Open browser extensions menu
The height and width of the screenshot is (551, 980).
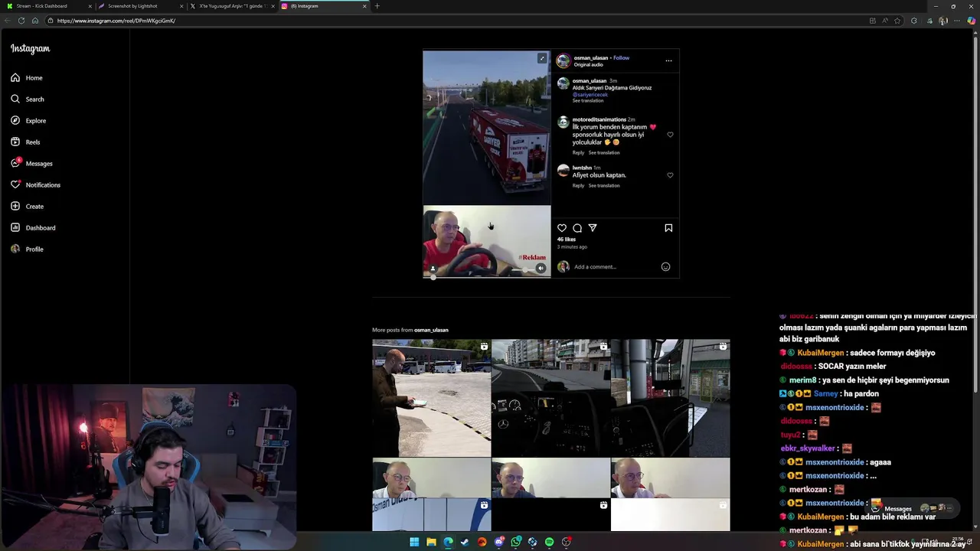913,21
